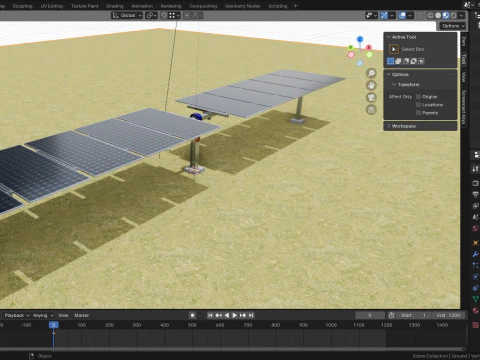The height and width of the screenshot is (360, 480).
Task: Open the gizmo options dropdown arrow
Action: click(x=392, y=15)
